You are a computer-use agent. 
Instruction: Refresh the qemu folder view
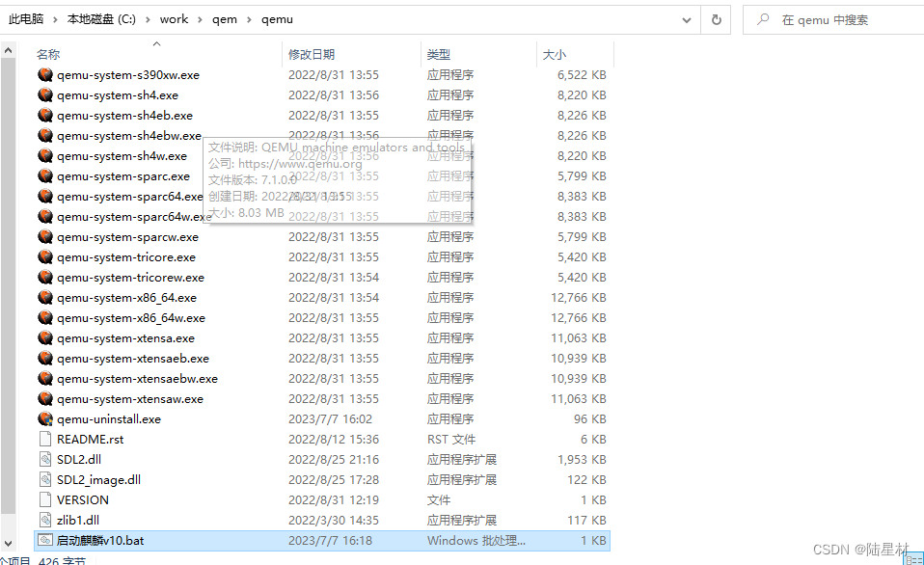tap(716, 20)
